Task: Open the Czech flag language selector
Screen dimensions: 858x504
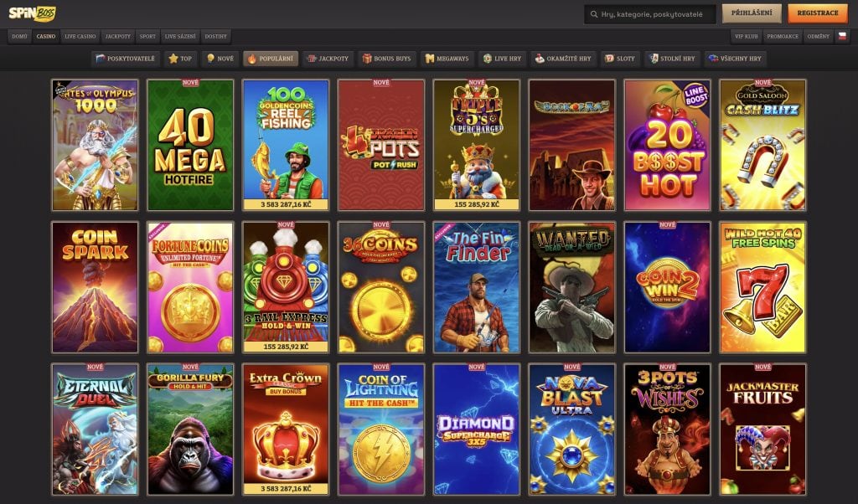Action: coord(842,36)
